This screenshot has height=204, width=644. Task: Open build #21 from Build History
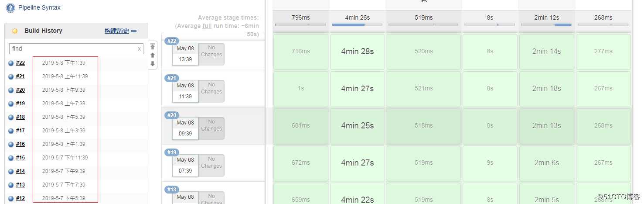[20, 76]
